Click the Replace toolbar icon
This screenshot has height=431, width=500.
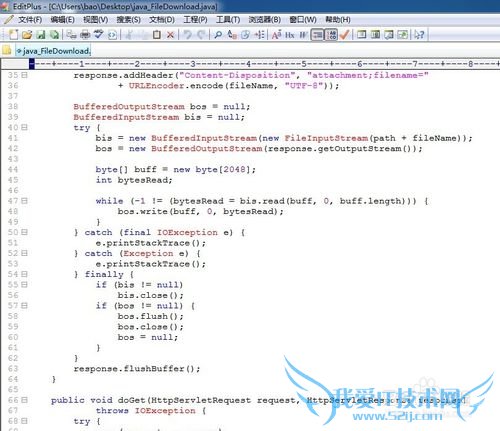click(x=232, y=35)
